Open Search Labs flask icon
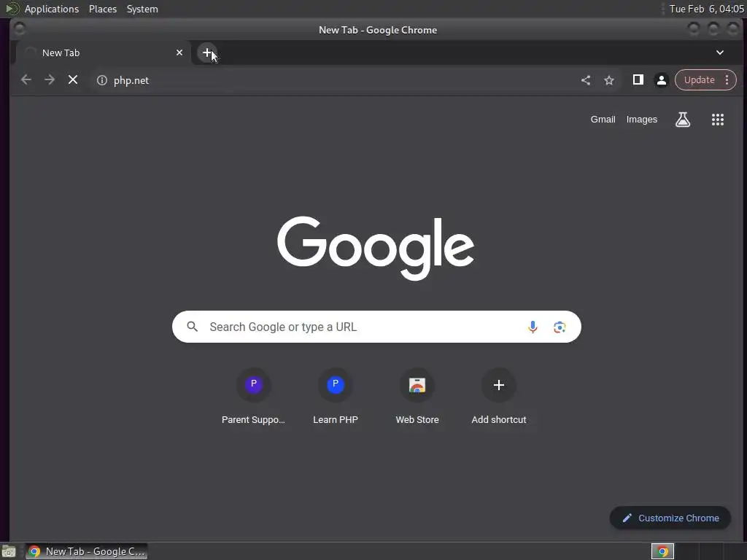Screen dimensions: 747x560 683,120
